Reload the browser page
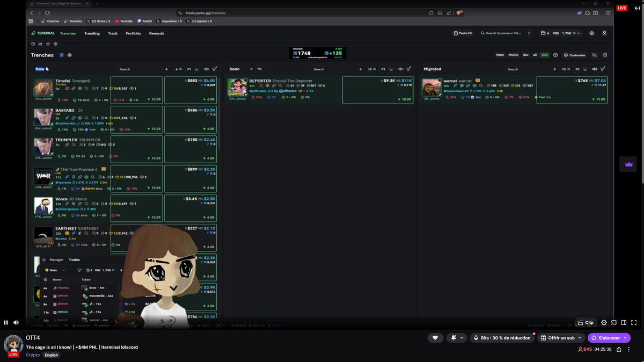This screenshot has width=644, height=362. pyautogui.click(x=48, y=12)
